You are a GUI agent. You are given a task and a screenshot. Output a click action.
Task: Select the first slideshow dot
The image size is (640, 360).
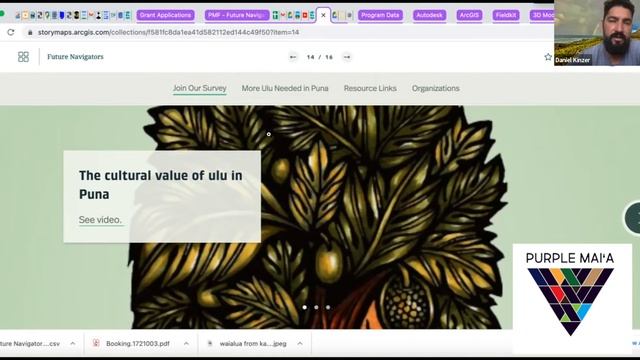click(304, 307)
